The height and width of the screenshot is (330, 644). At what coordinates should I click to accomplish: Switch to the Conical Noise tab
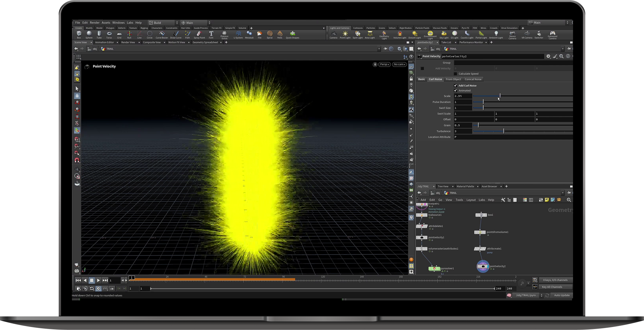[x=473, y=79]
